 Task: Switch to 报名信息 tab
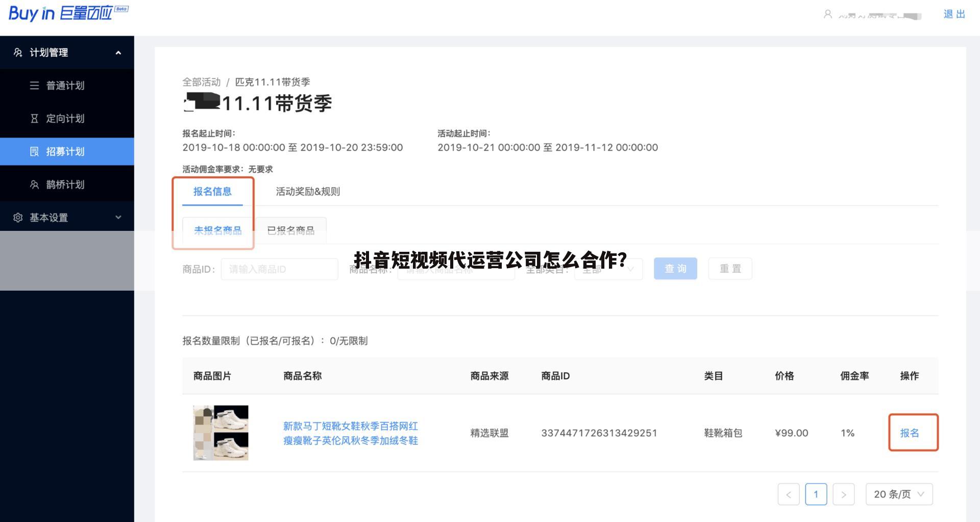pos(212,192)
